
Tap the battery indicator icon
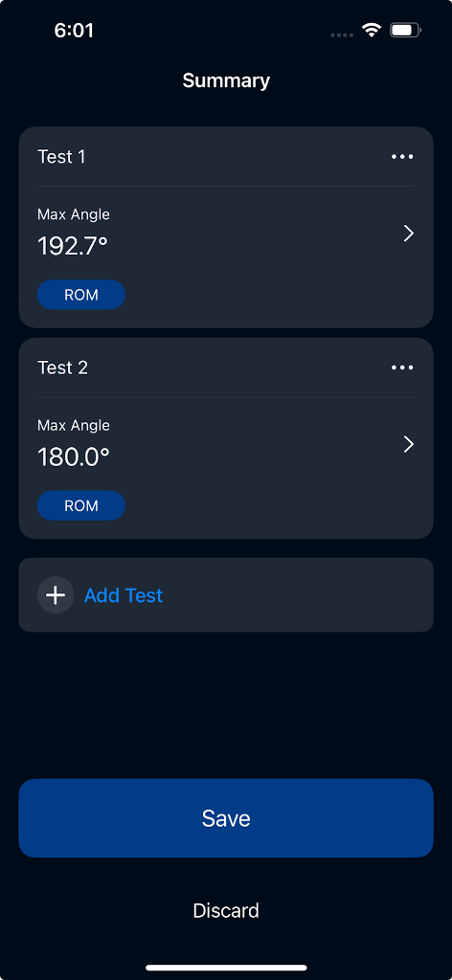pyautogui.click(x=405, y=30)
